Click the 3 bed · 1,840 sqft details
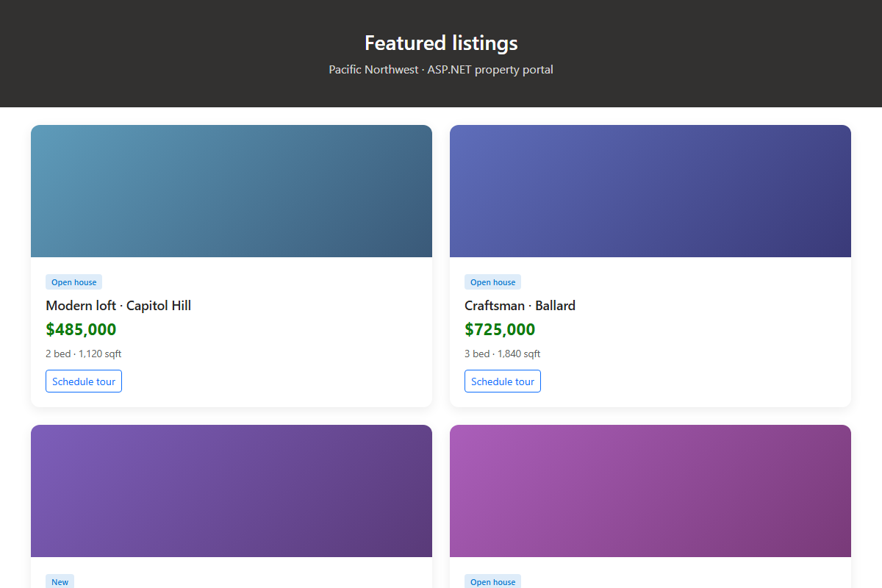The image size is (882, 588). (x=503, y=354)
